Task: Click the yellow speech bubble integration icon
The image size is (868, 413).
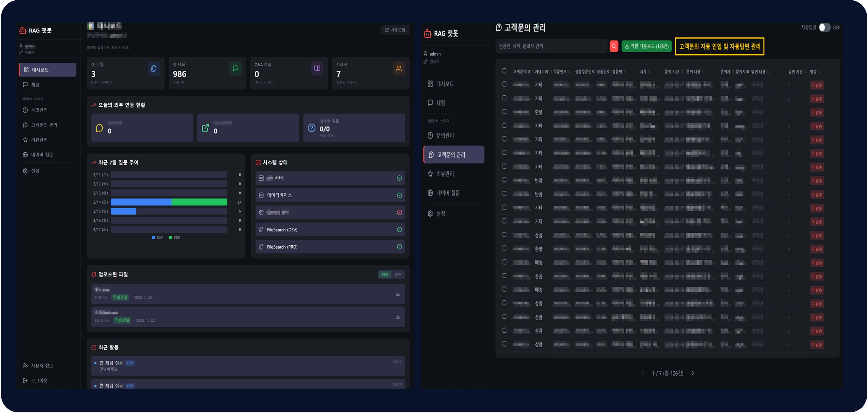Action: pyautogui.click(x=99, y=128)
